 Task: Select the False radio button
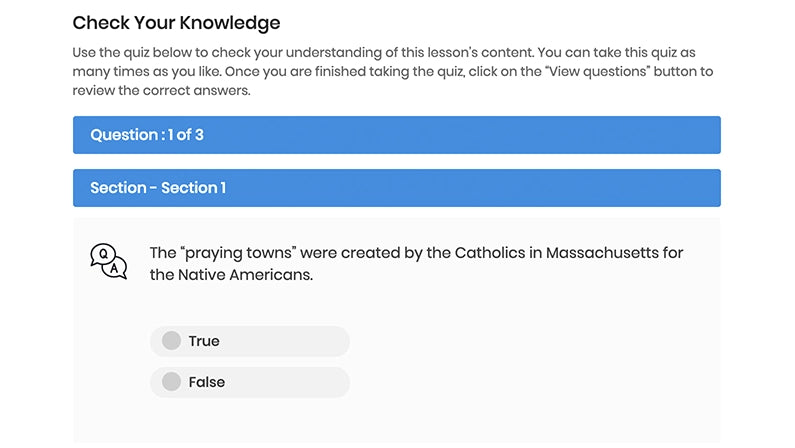click(171, 382)
